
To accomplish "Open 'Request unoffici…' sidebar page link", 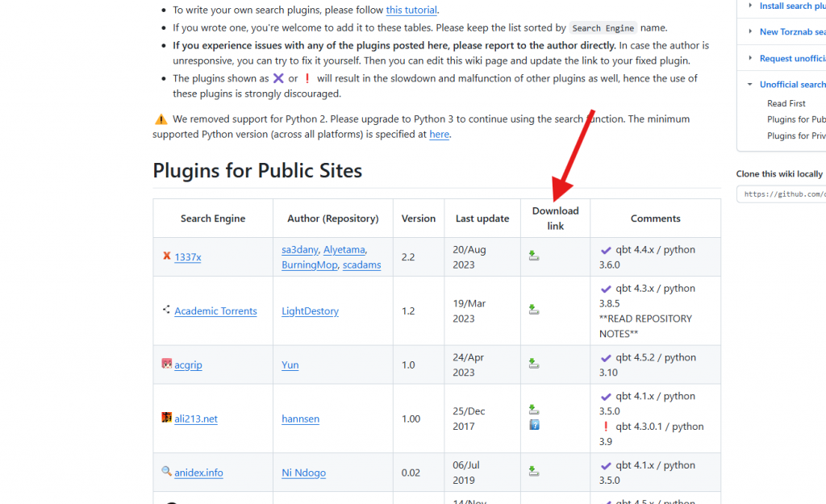I will point(792,58).
